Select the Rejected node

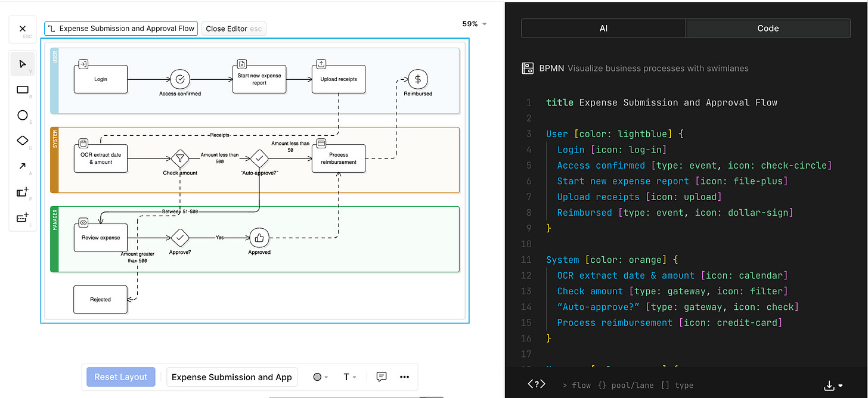(101, 299)
